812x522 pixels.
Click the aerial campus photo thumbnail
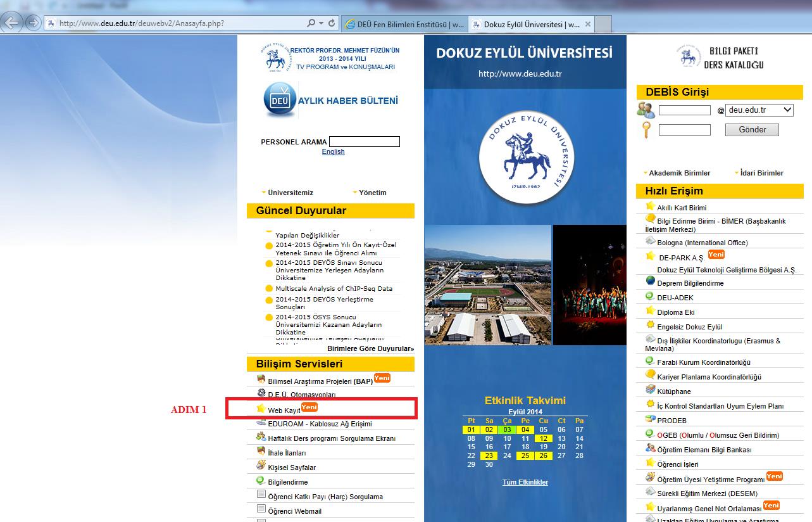487,285
